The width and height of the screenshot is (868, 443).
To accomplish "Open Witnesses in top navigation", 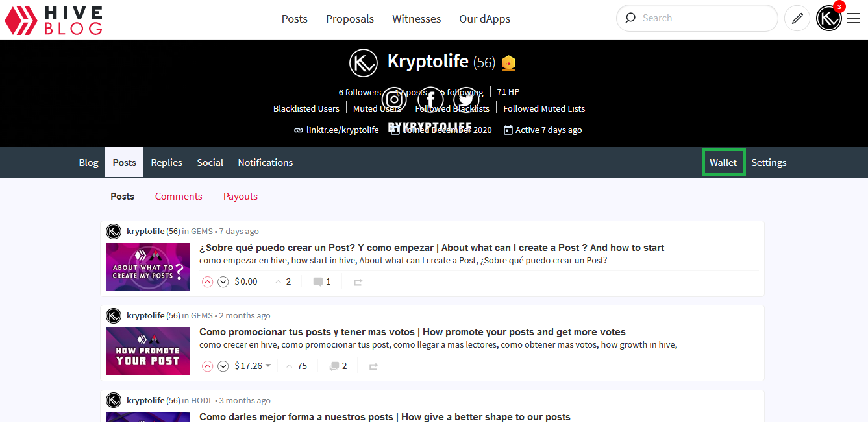I will (x=417, y=19).
